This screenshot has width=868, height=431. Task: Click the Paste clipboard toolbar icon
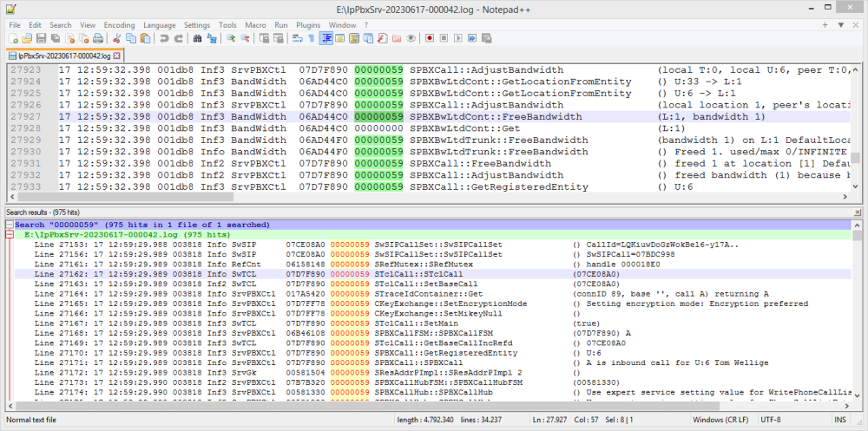[x=145, y=38]
